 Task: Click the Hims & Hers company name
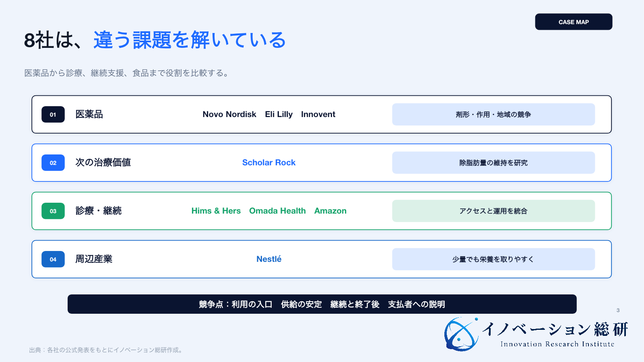click(216, 211)
